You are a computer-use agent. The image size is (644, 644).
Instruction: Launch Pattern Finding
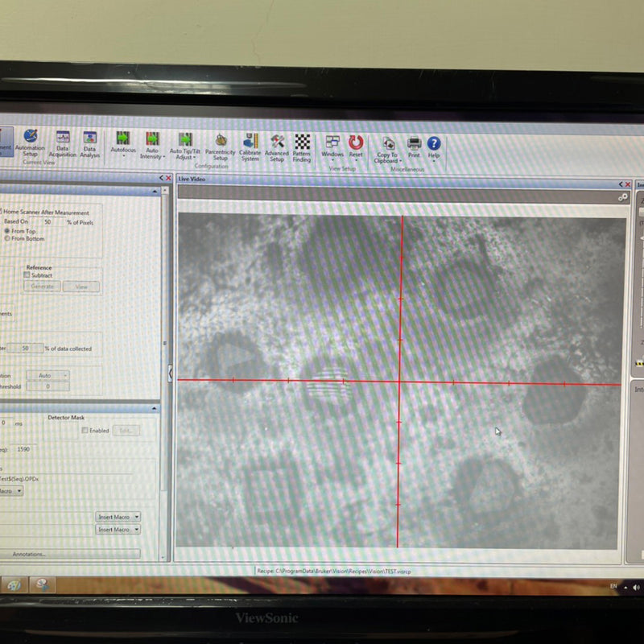pyautogui.click(x=302, y=148)
